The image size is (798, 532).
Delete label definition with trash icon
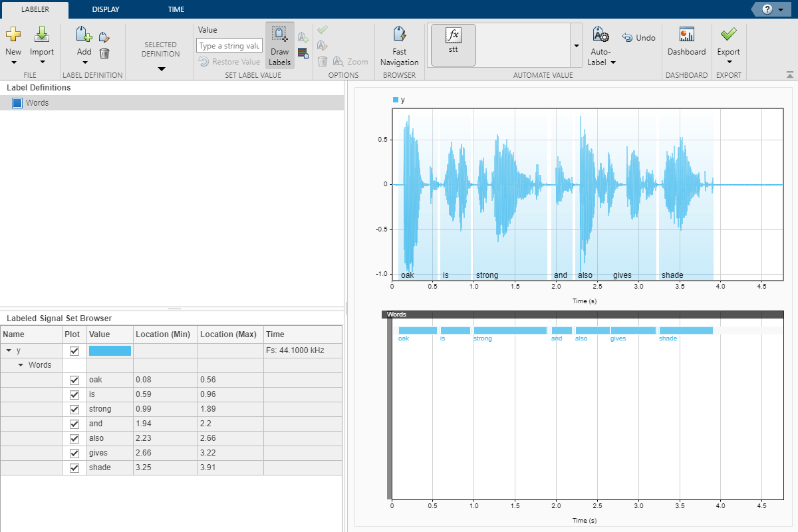tap(104, 53)
